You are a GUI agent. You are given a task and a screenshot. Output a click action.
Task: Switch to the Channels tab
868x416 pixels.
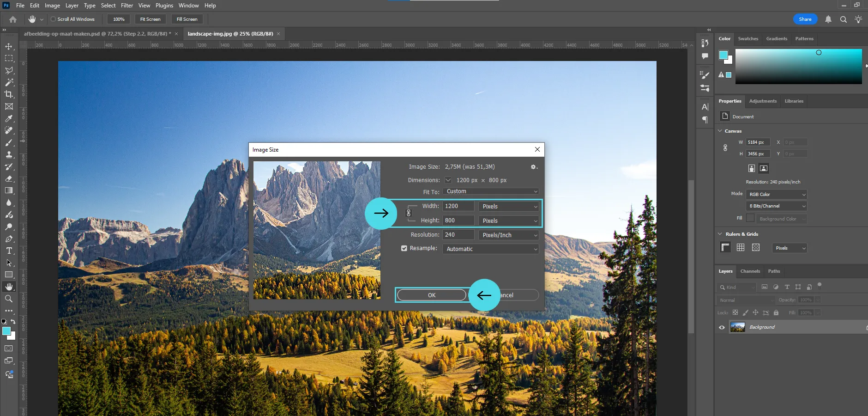(750, 271)
